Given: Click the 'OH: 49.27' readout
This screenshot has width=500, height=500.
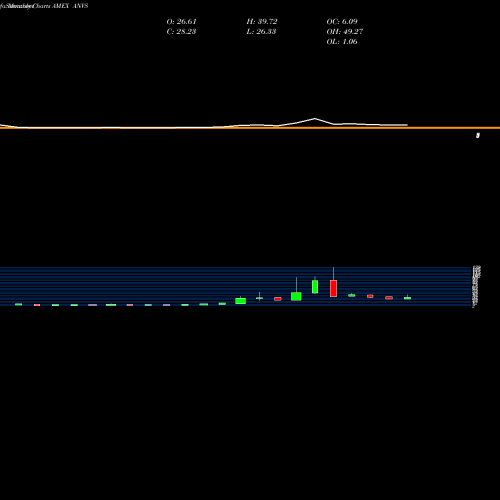Looking at the screenshot, I should [x=345, y=32].
